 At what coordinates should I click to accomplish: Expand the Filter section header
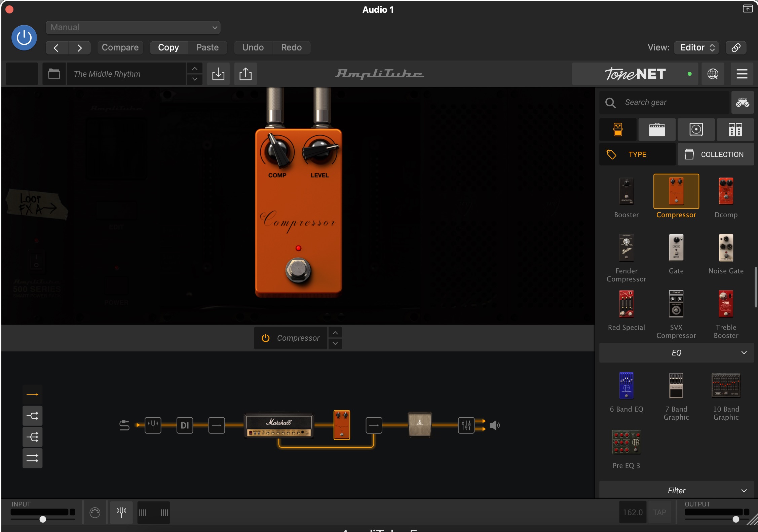point(676,490)
